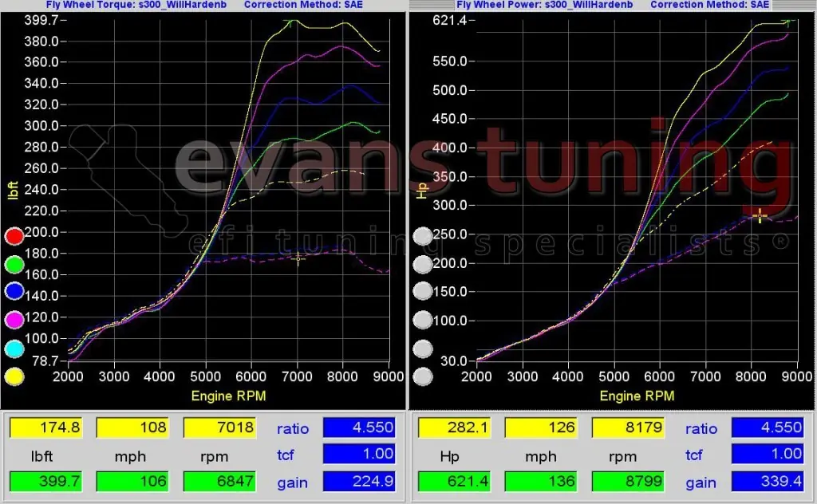
Task: Click the peak power rpm field showing 8799
Action: click(629, 481)
